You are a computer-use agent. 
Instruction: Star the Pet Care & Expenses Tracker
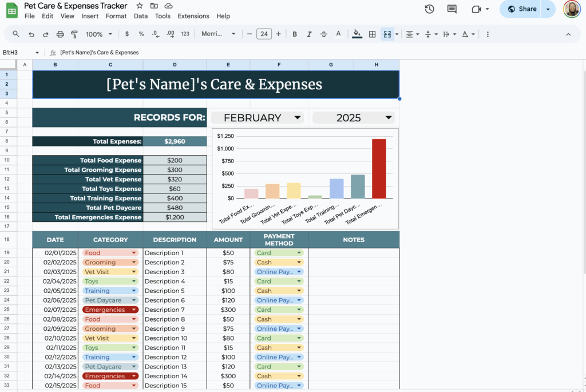tap(139, 6)
